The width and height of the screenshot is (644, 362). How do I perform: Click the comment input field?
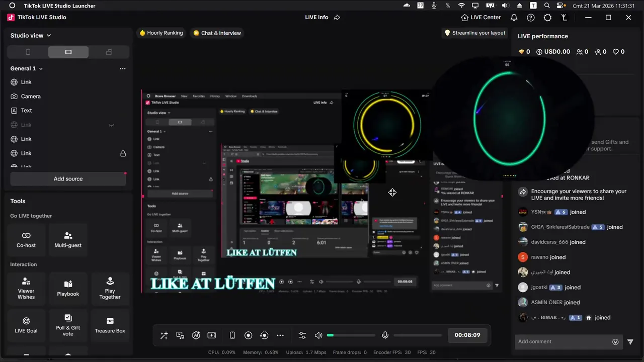pos(563,341)
